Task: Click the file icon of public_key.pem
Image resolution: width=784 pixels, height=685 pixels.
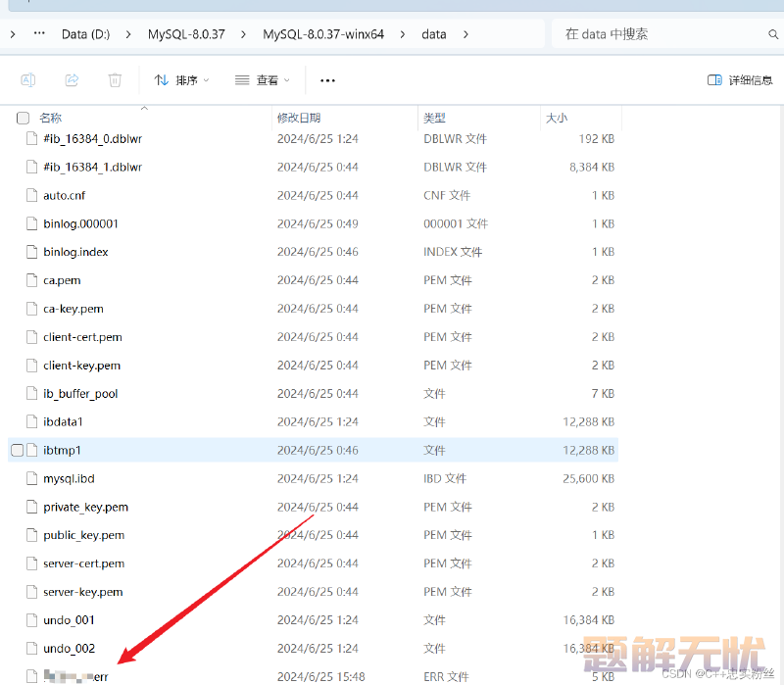Action: point(31,535)
